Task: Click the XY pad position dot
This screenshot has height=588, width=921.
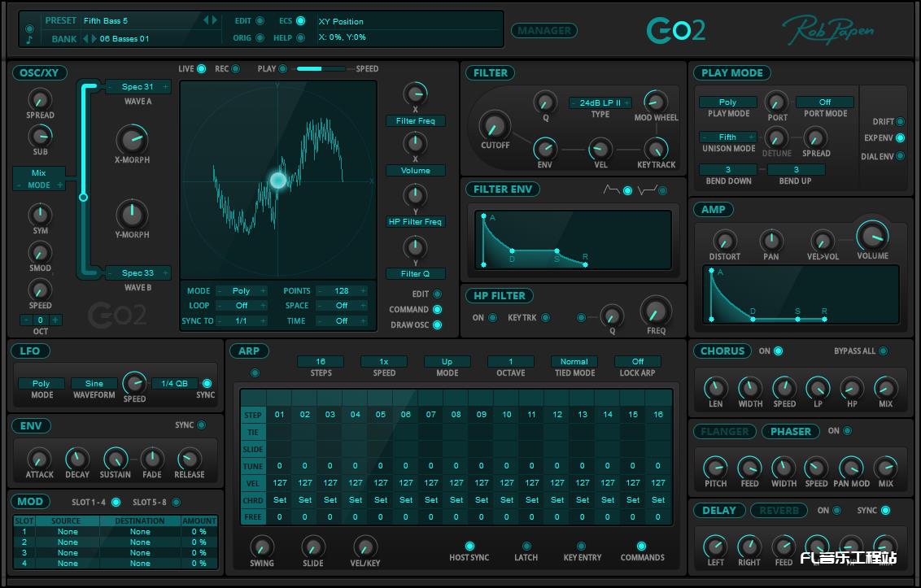Action: pos(278,181)
